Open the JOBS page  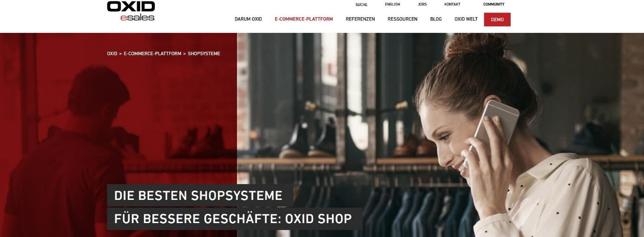point(422,5)
